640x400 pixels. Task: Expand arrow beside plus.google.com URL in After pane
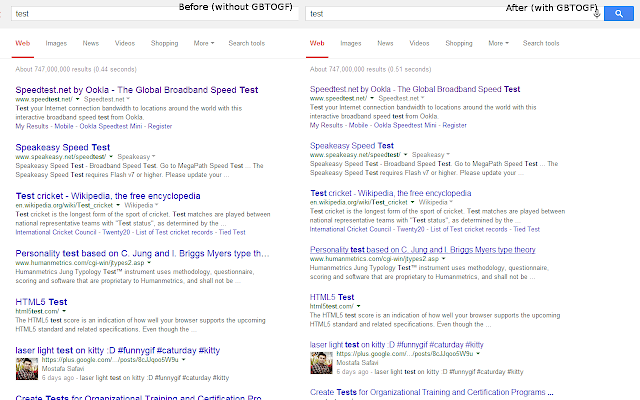478,354
